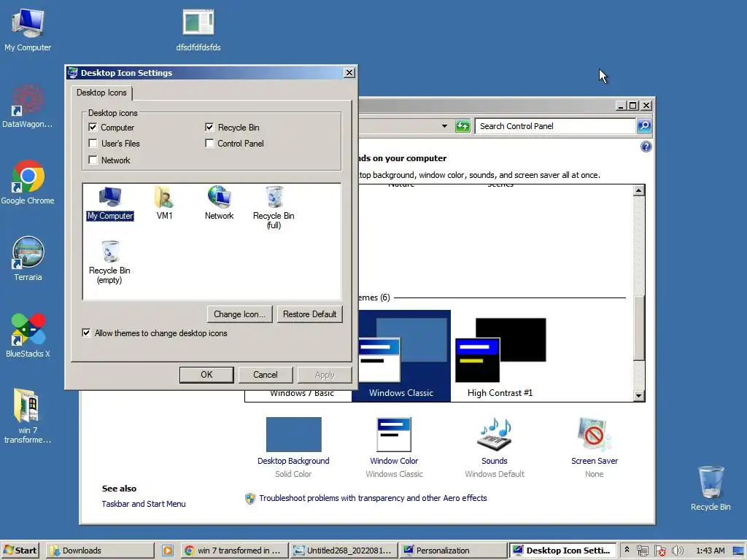This screenshot has height=560, width=747.
Task: Click the Restore Default button
Action: 309,314
